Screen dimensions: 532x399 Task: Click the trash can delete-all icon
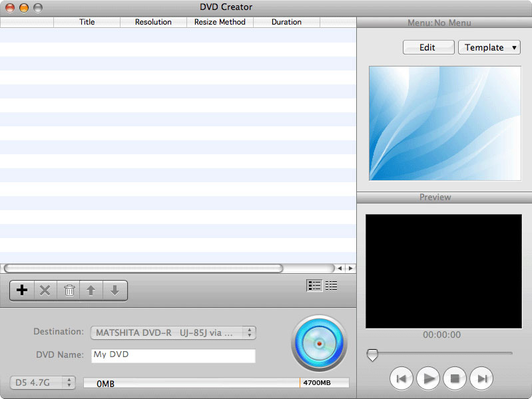69,291
